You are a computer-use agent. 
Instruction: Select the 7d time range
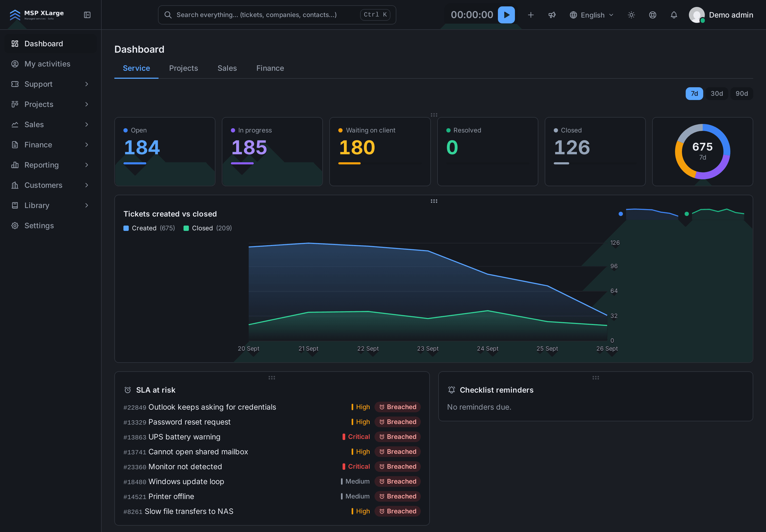(694, 94)
